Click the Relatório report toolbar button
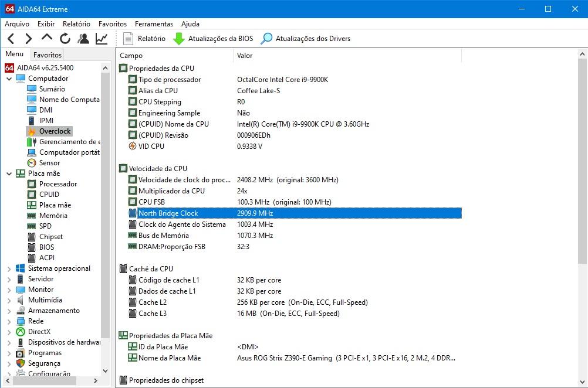 pyautogui.click(x=144, y=39)
